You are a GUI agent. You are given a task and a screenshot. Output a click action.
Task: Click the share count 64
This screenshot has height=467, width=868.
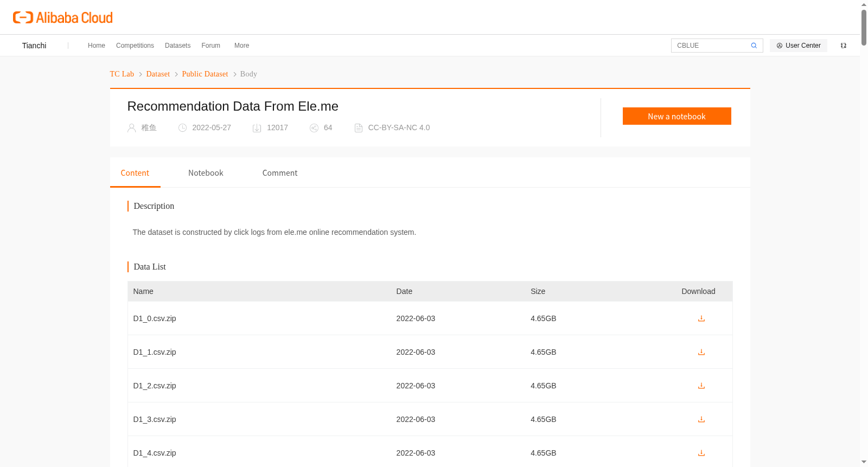click(328, 128)
